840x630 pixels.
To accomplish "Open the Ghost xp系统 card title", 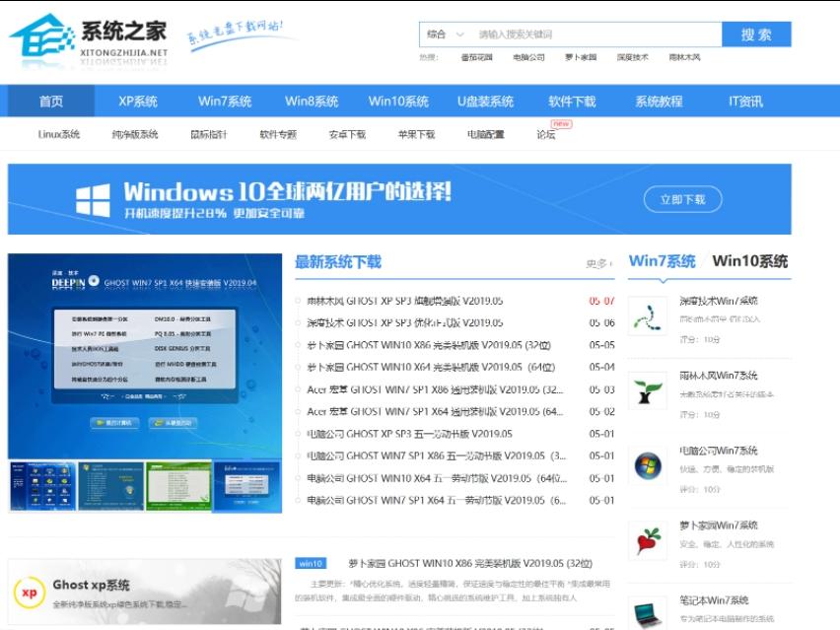I will pos(91,585).
